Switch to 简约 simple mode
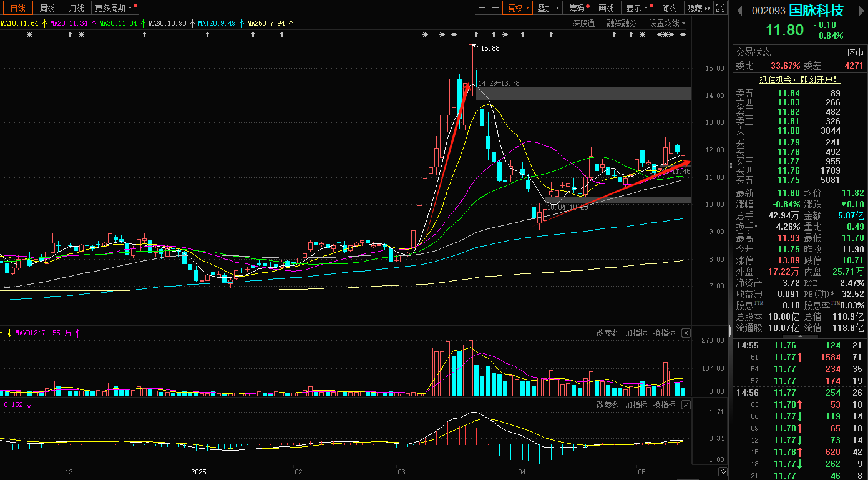 (x=669, y=8)
